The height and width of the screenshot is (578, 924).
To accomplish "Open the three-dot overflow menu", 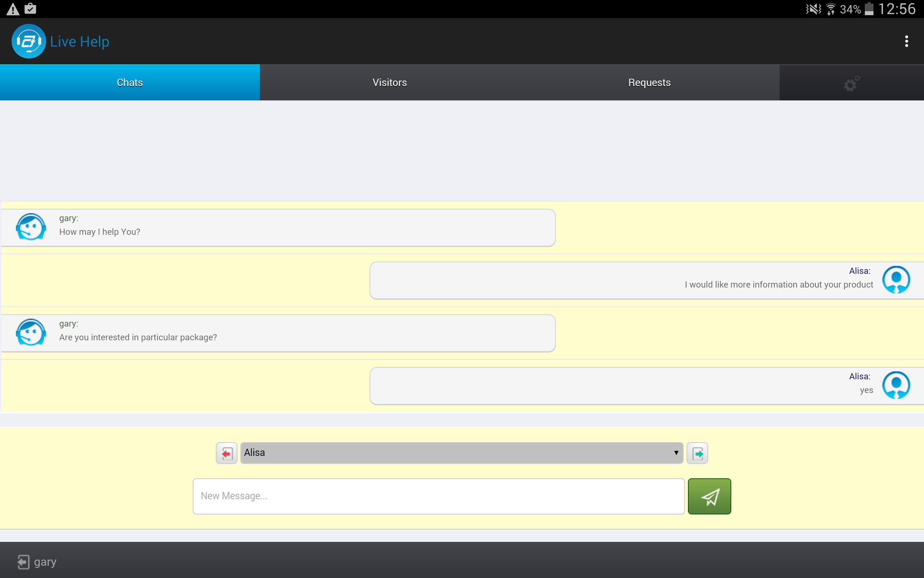I will pyautogui.click(x=906, y=41).
